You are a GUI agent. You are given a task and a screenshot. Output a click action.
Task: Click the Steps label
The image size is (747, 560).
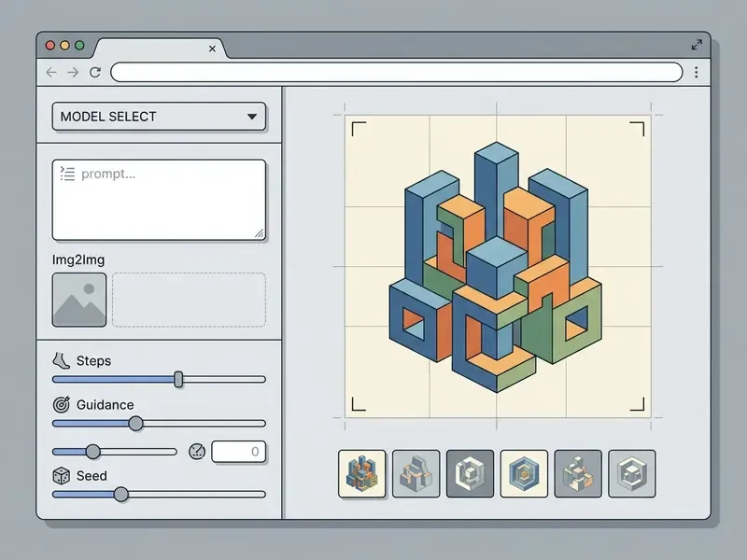pos(94,361)
